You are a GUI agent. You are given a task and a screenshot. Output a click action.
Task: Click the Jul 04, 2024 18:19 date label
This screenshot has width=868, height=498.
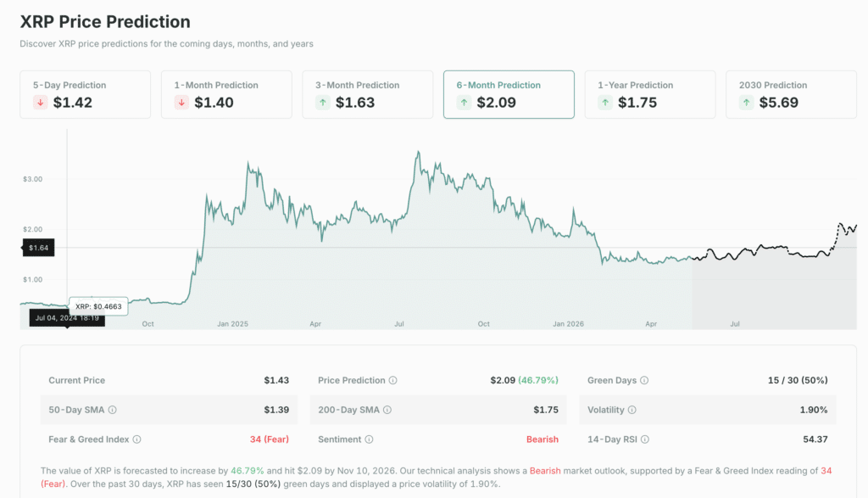point(67,318)
